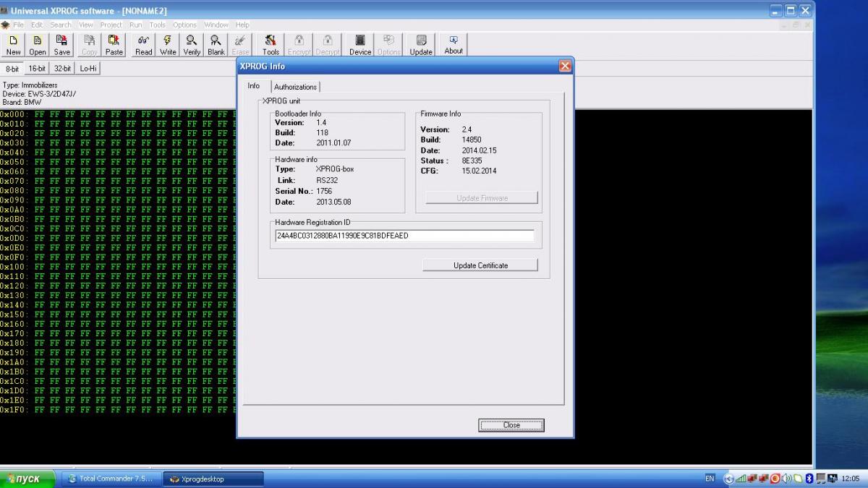868x488 pixels.
Task: Click the Read device toolbar icon
Action: click(x=144, y=45)
